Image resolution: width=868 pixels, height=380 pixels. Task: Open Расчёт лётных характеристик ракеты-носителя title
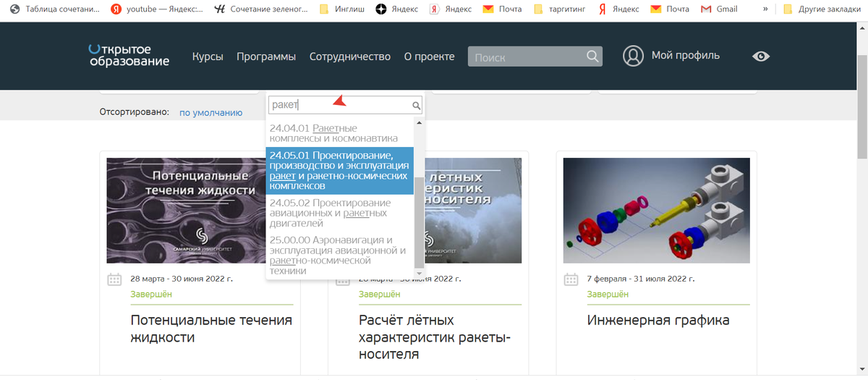(x=435, y=337)
